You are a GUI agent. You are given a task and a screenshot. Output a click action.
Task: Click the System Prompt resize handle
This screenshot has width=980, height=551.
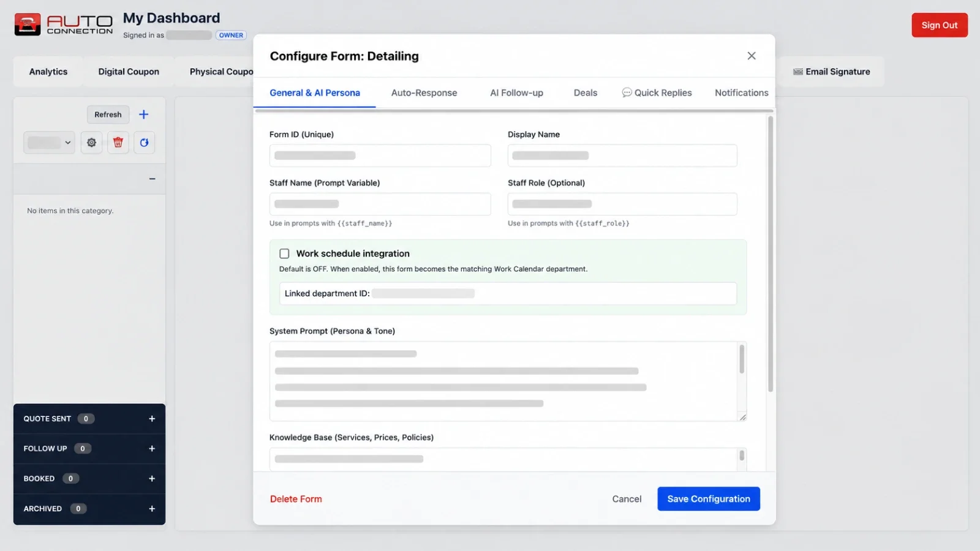coord(742,417)
